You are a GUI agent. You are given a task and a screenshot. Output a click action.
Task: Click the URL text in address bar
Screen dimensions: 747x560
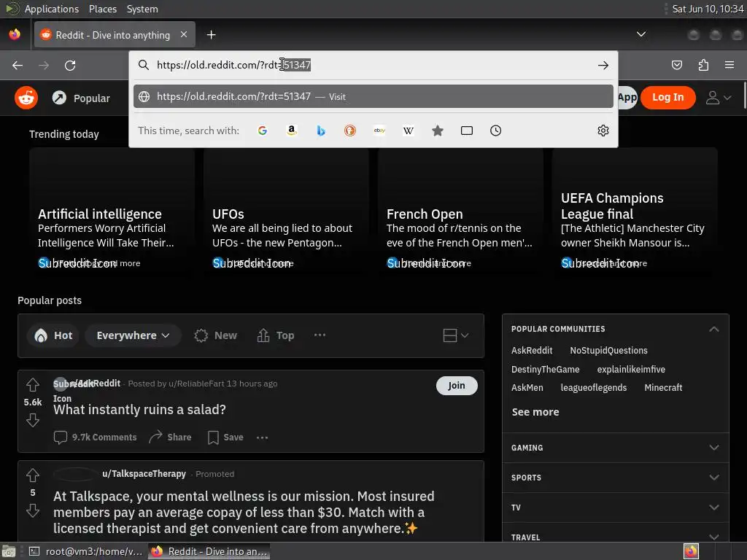233,65
